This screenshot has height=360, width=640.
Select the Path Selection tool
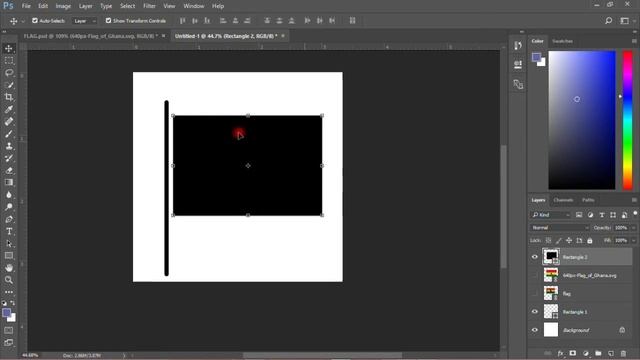click(9, 244)
